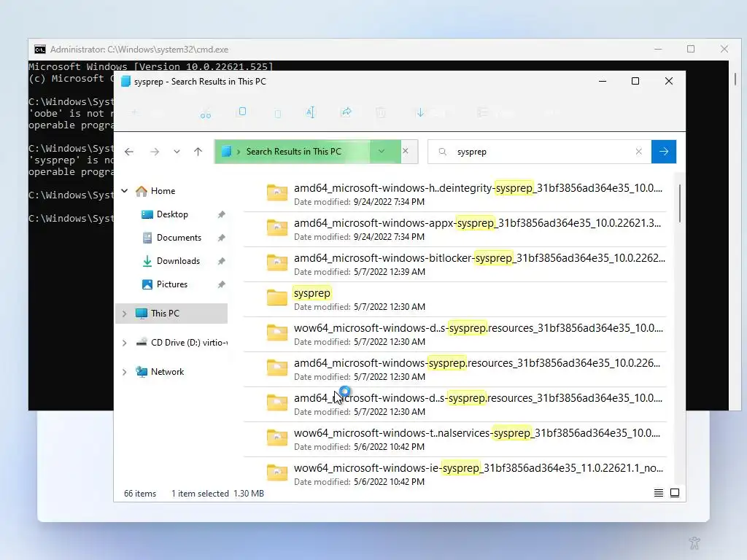747x560 pixels.
Task: Select the amd64 h..deintegrity-sysprep folder result
Action: click(454, 194)
